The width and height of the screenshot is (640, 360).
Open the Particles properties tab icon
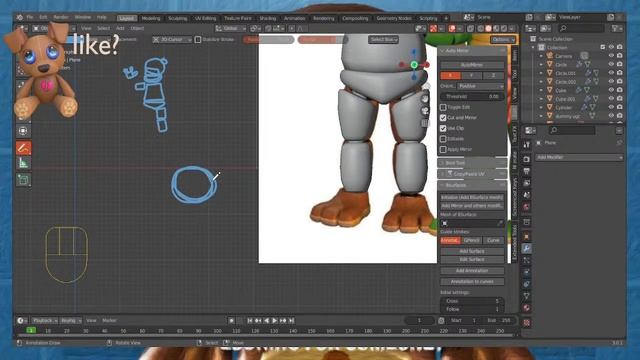pyautogui.click(x=527, y=260)
